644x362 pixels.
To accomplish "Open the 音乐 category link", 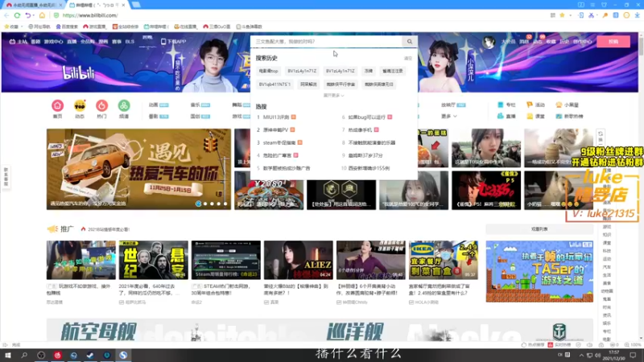I will tap(200, 105).
